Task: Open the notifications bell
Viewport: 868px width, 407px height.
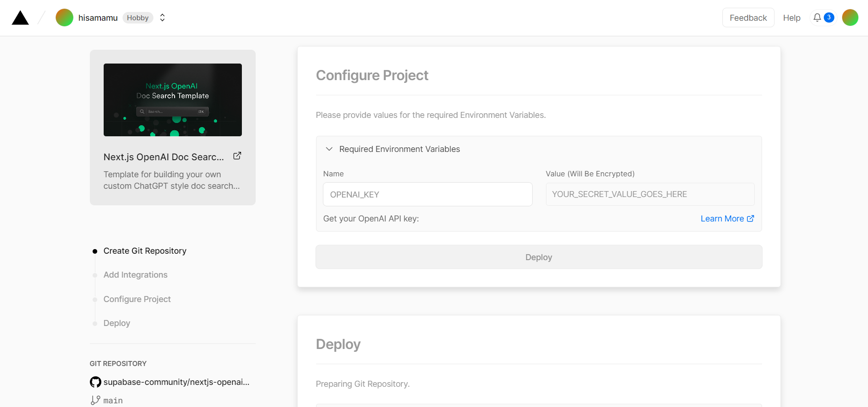Action: (817, 17)
